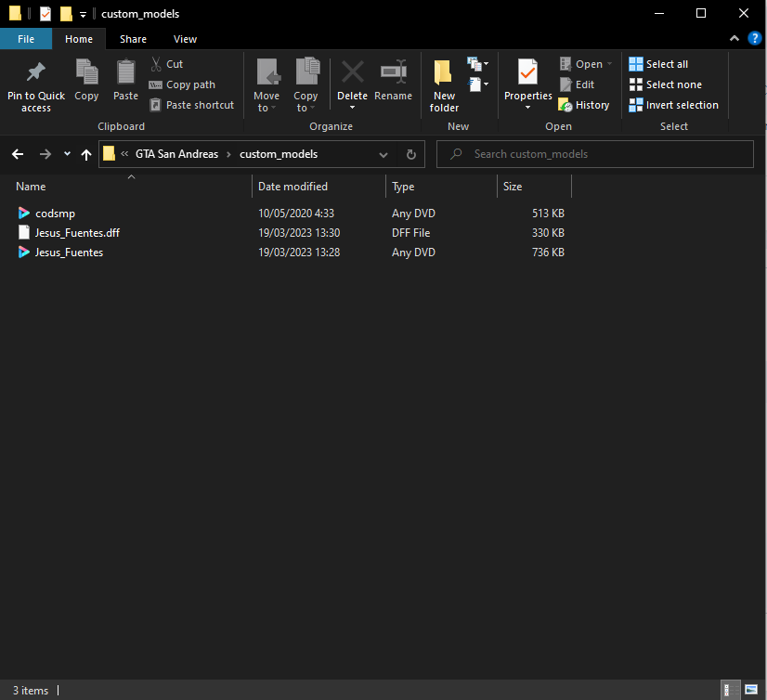Viewport: 767px width, 700px height.
Task: Click Invert selection in the ribbon
Action: (x=673, y=105)
